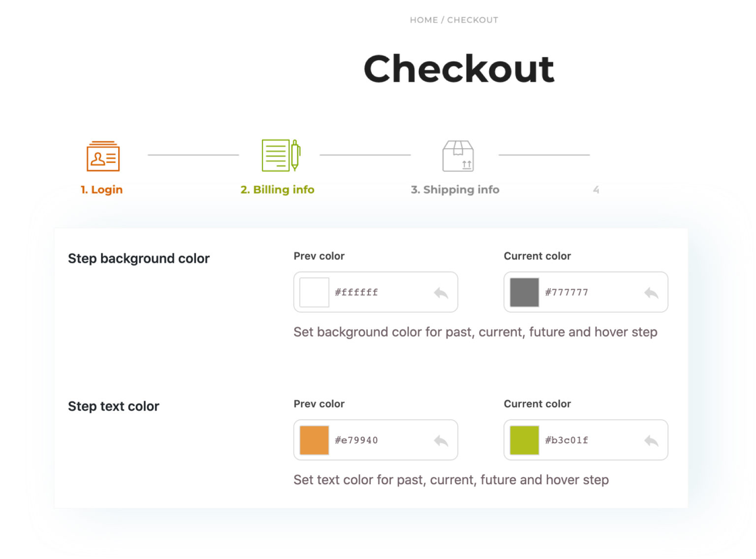
Task: Click the 1. Login step label
Action: click(x=101, y=189)
